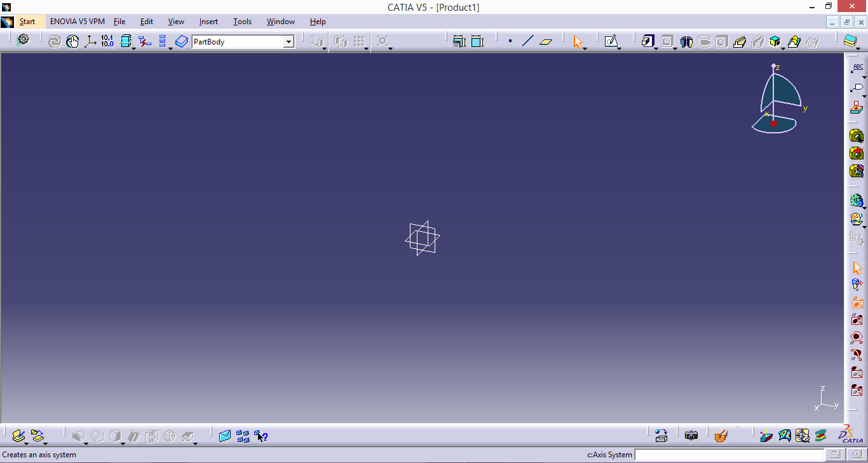Click the topmost green-and-yellow icon in right toolbar
Viewport: 868px width, 463px height.
[x=857, y=135]
